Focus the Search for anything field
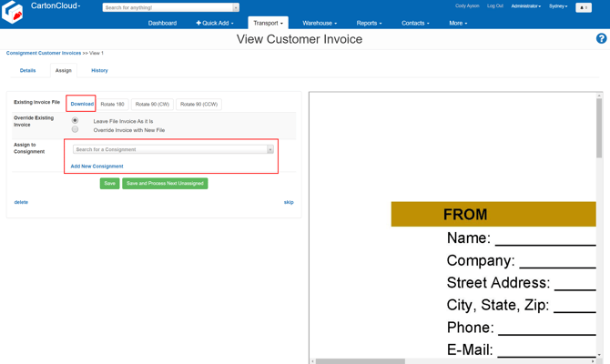 tap(168, 7)
